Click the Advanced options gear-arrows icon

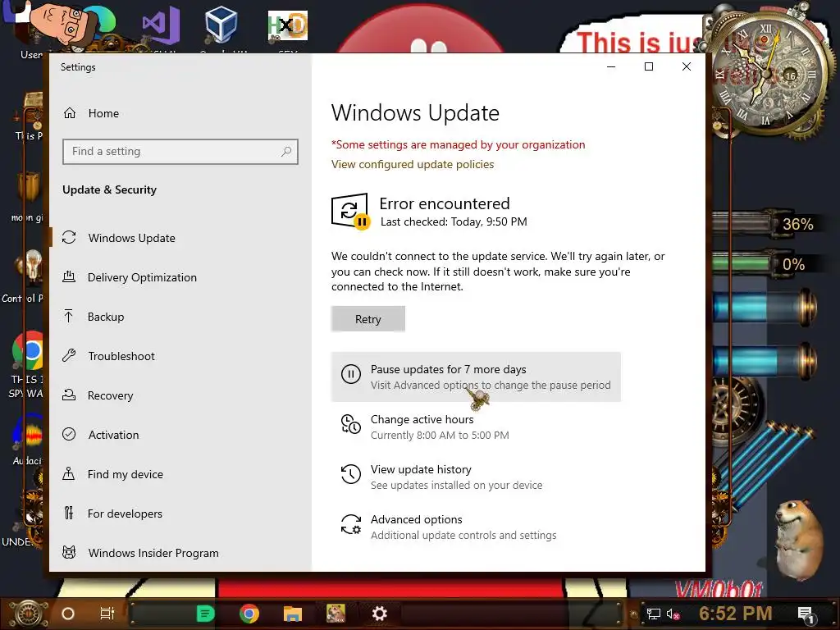point(351,524)
